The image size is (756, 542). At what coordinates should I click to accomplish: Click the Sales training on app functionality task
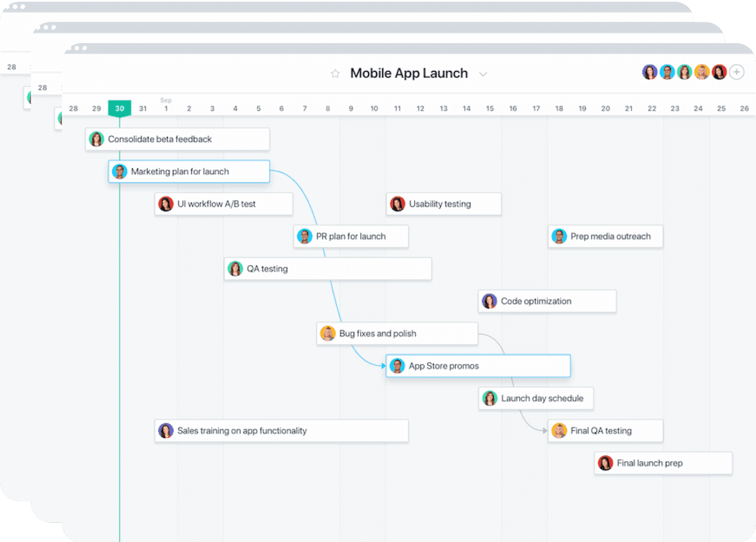click(281, 430)
